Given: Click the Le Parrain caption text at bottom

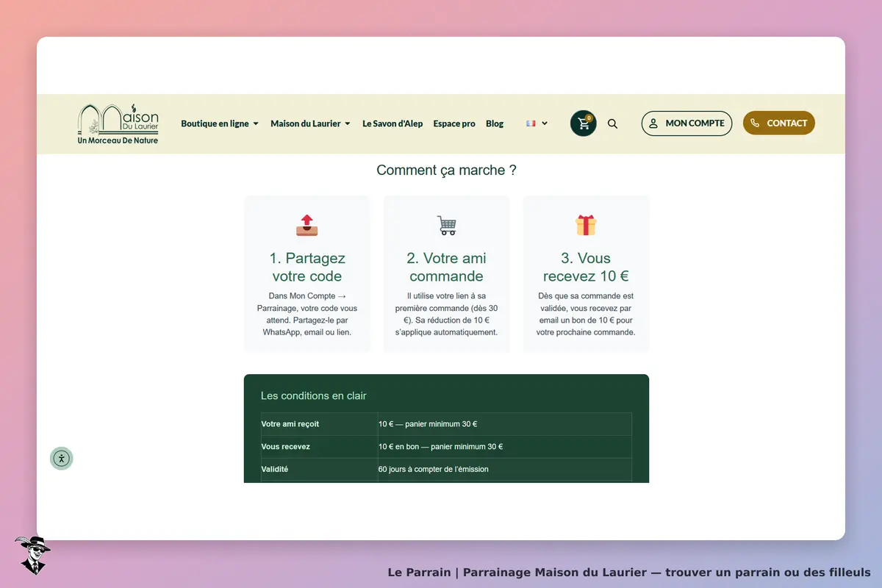Looking at the screenshot, I should 629,572.
